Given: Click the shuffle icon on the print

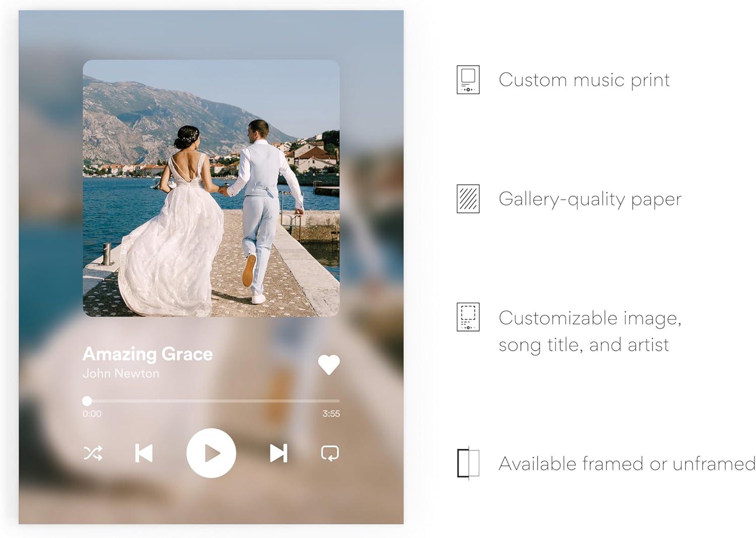Looking at the screenshot, I should coord(93,453).
